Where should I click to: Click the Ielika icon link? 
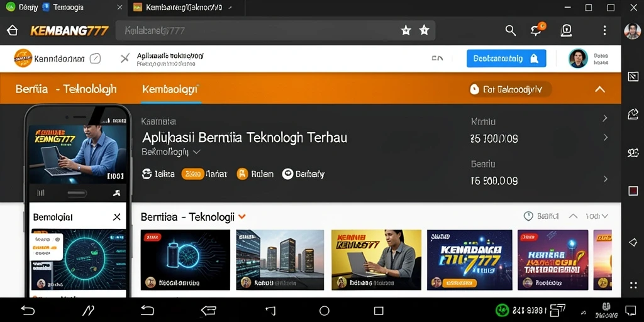point(158,174)
